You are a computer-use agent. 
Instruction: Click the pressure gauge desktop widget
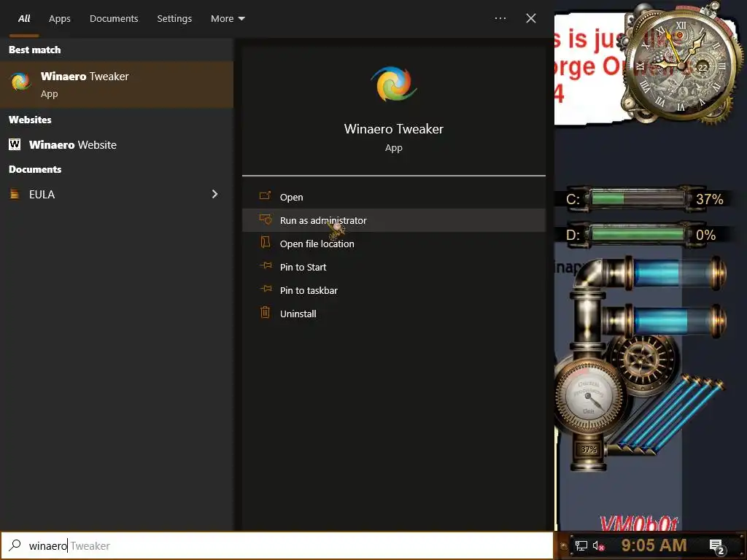coord(589,395)
